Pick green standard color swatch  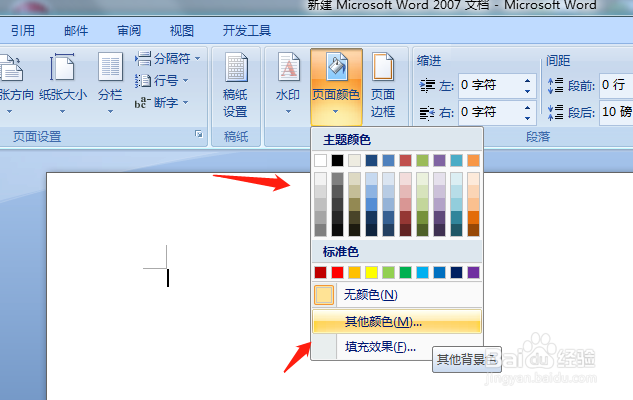pos(405,272)
